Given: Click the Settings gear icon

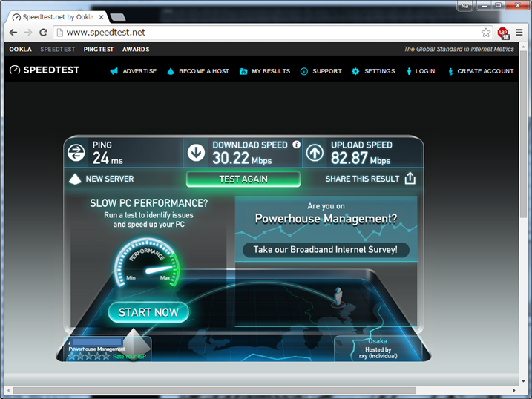Looking at the screenshot, I should click(355, 71).
